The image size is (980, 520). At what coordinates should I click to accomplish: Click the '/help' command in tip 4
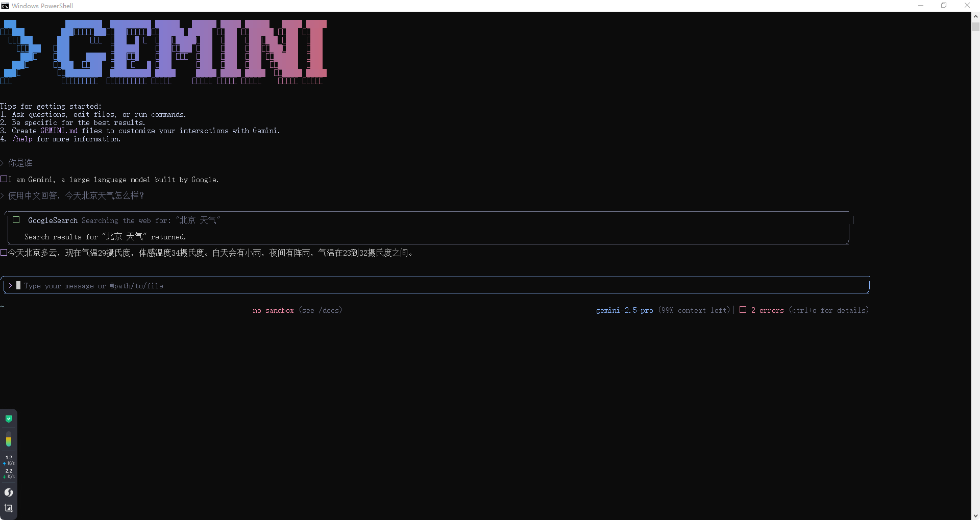[22, 139]
